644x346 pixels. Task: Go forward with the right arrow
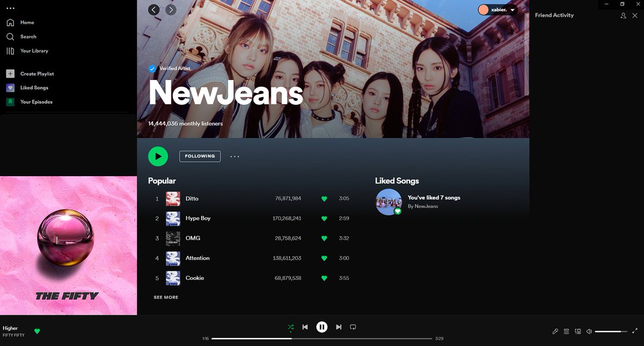(171, 10)
